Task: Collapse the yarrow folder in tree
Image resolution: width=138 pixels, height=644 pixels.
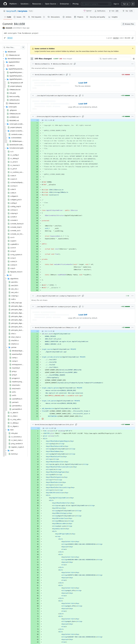Action: click(x=7, y=347)
